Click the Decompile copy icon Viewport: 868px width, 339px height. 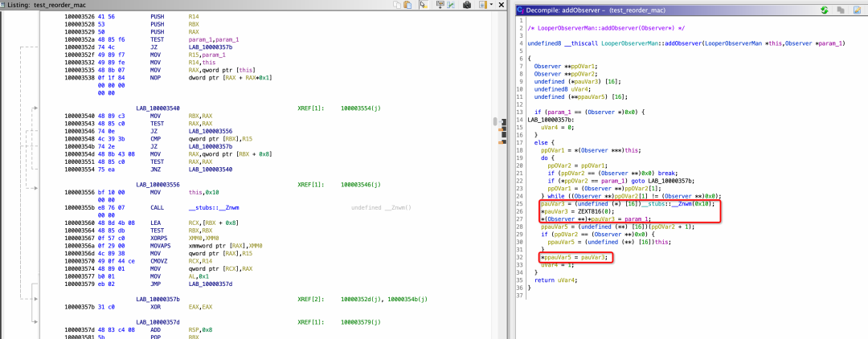click(841, 10)
